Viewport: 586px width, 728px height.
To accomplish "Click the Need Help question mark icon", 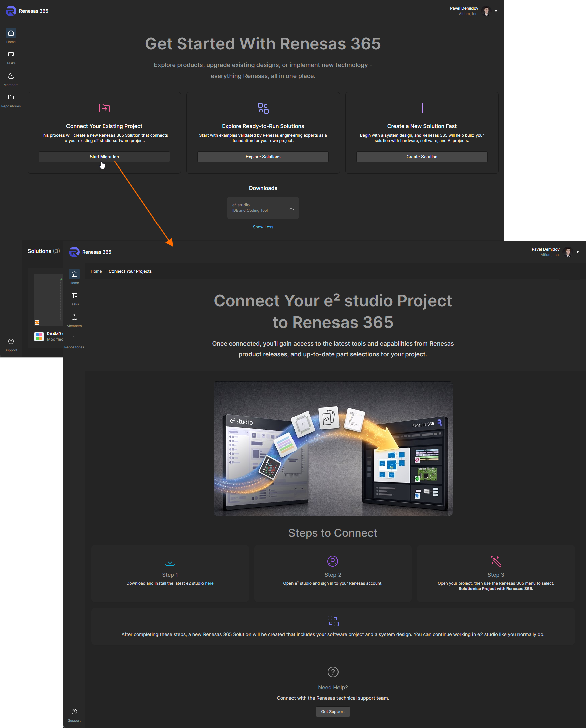I will pyautogui.click(x=333, y=672).
